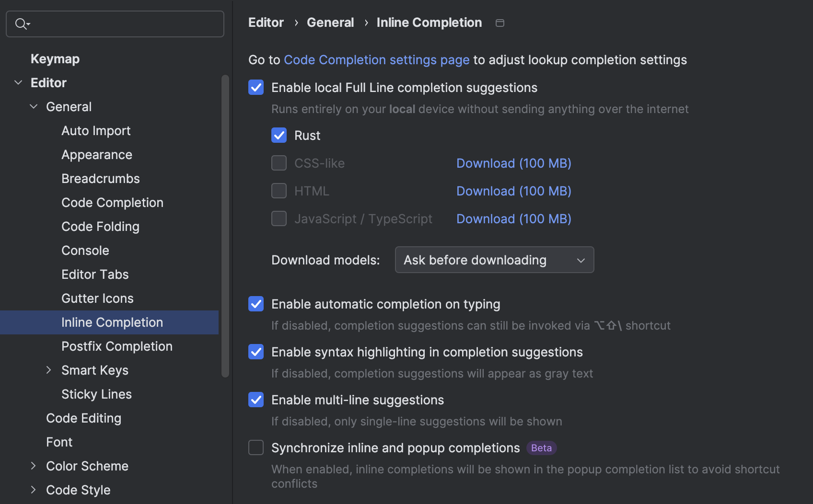Collapse the General tree node

pos(34,107)
